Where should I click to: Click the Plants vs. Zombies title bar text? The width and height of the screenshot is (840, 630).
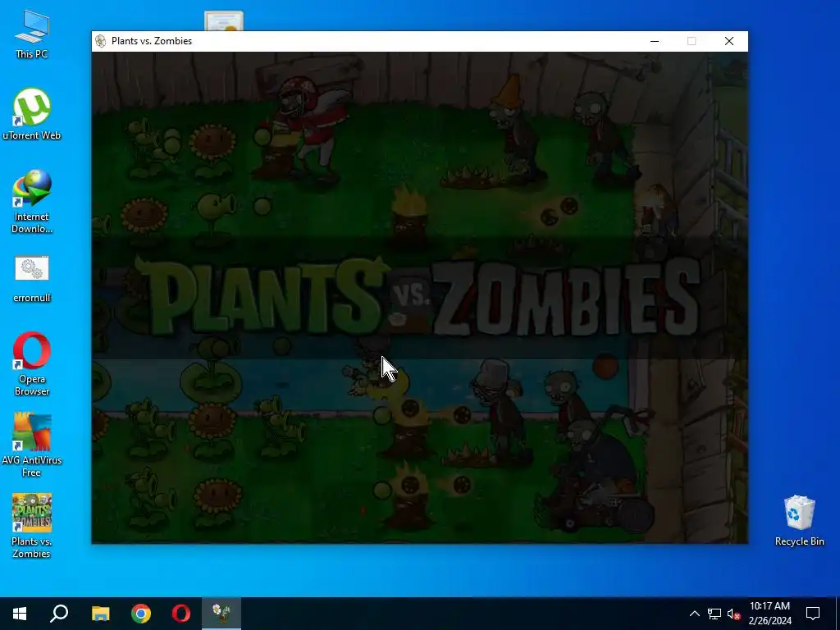point(152,41)
